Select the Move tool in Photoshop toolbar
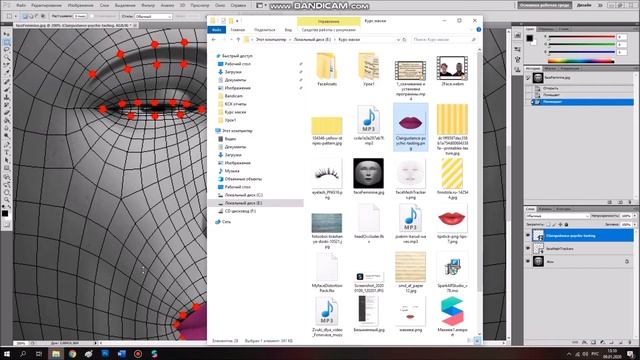The image size is (640, 360). point(7,34)
